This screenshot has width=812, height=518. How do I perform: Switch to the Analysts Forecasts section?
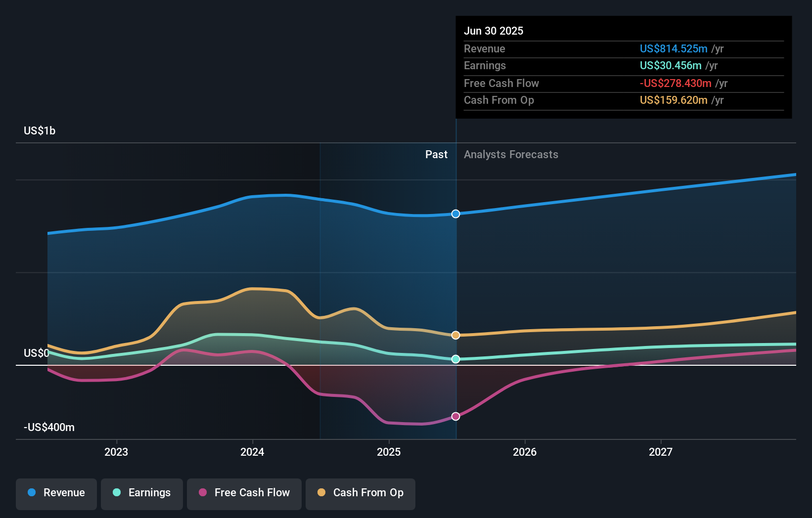point(511,155)
